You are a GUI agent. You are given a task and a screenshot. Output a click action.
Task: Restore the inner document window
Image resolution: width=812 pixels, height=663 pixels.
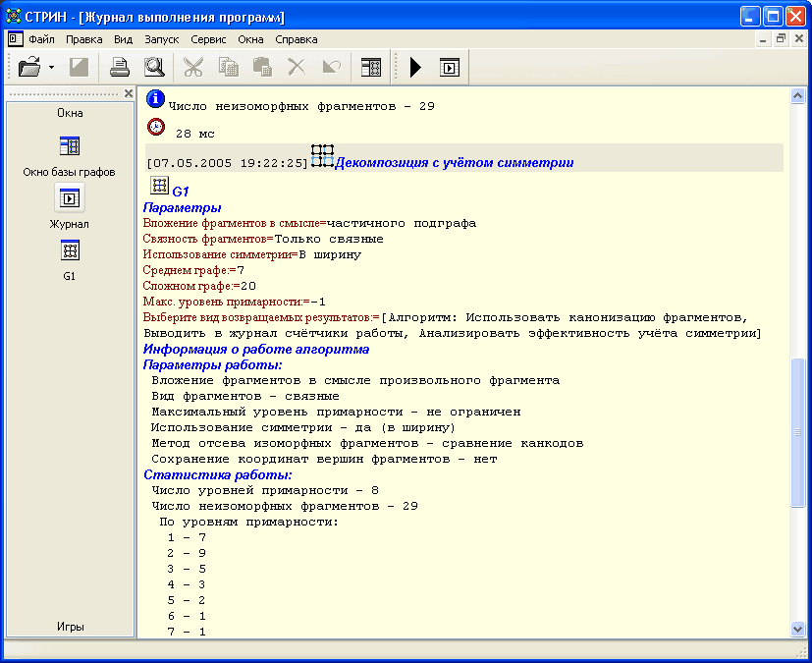(x=781, y=39)
